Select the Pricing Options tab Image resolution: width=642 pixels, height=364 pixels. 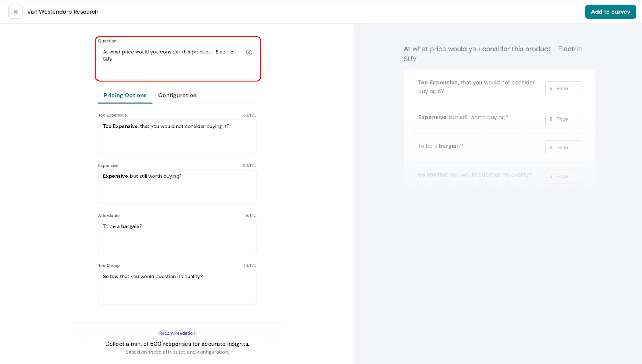(x=125, y=96)
